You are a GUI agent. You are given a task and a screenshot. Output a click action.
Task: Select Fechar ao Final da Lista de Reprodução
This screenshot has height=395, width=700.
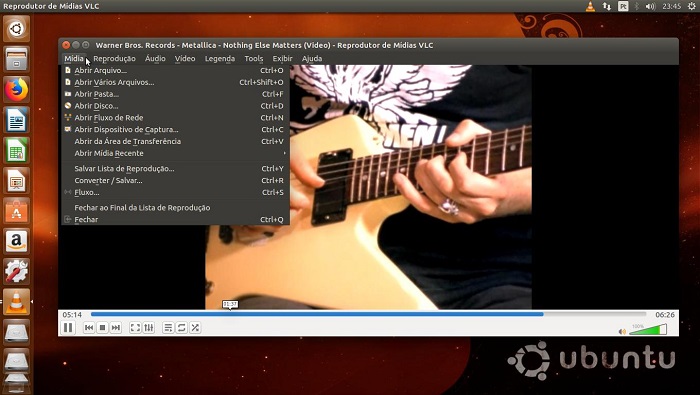pyautogui.click(x=175, y=208)
